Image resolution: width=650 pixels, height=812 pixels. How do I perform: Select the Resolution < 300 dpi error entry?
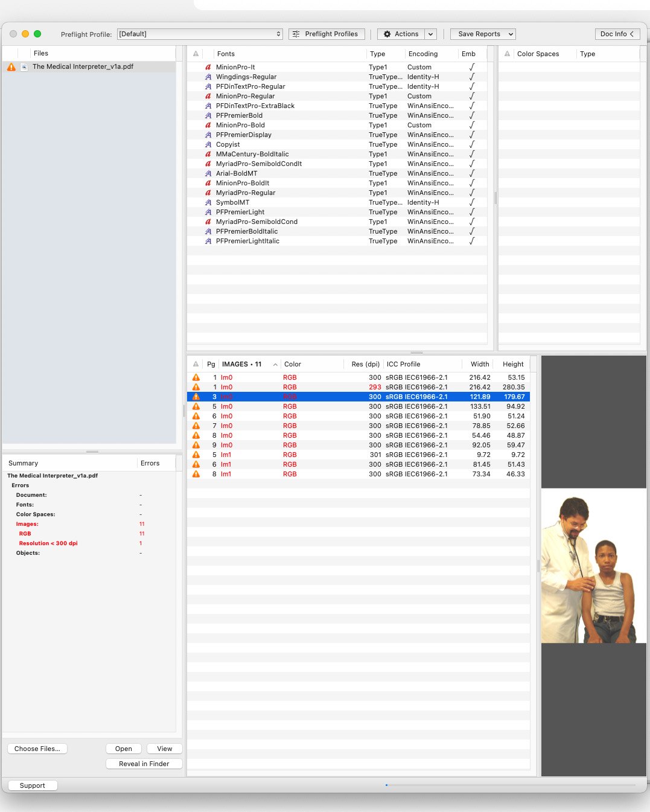tap(48, 543)
